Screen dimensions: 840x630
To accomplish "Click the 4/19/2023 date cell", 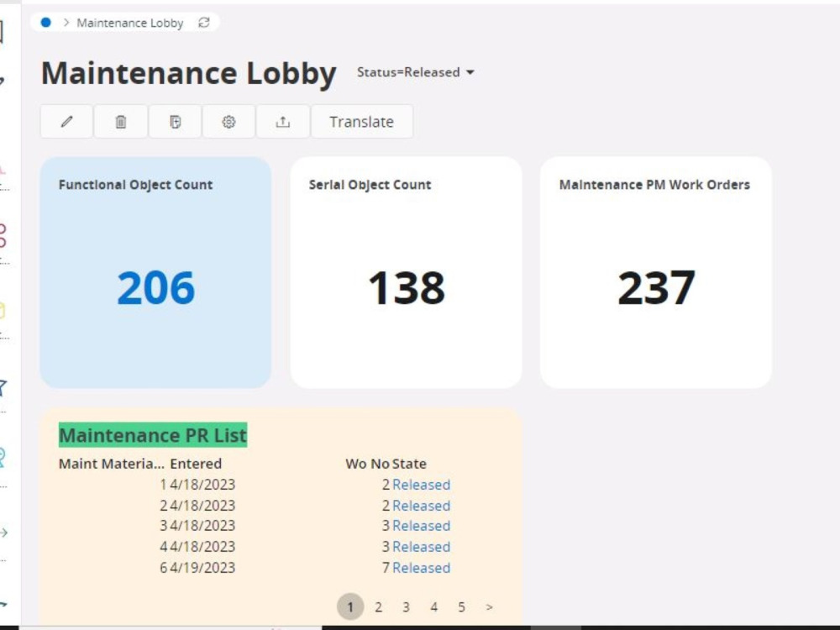I will coord(202,568).
